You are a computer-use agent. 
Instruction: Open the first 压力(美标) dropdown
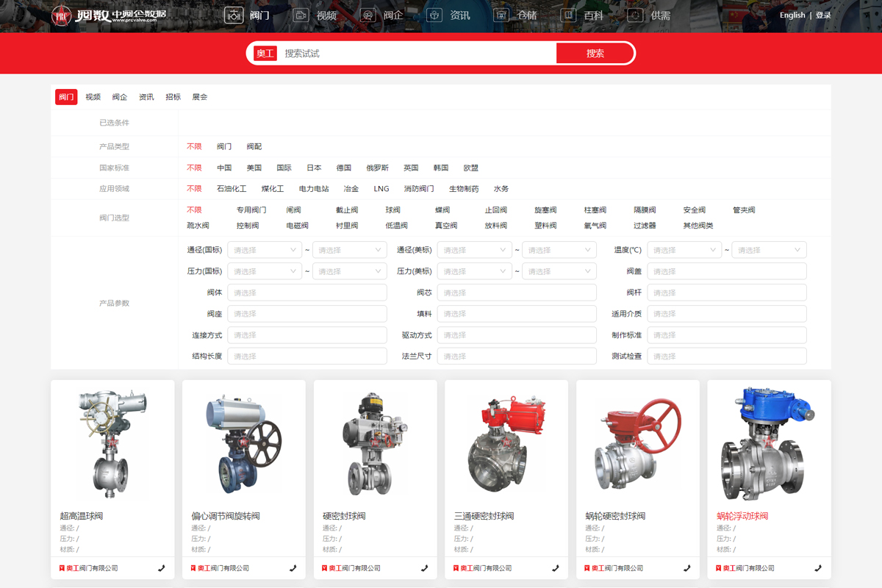point(474,271)
